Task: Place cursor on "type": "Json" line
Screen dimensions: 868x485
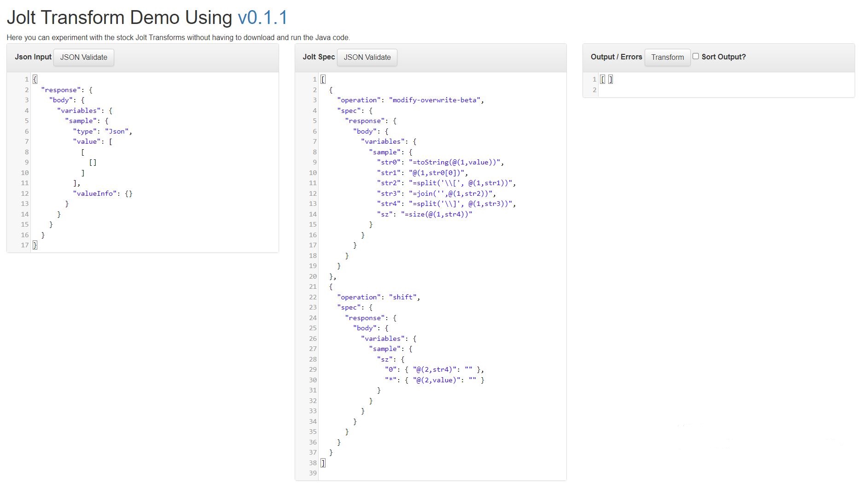Action: 103,131
